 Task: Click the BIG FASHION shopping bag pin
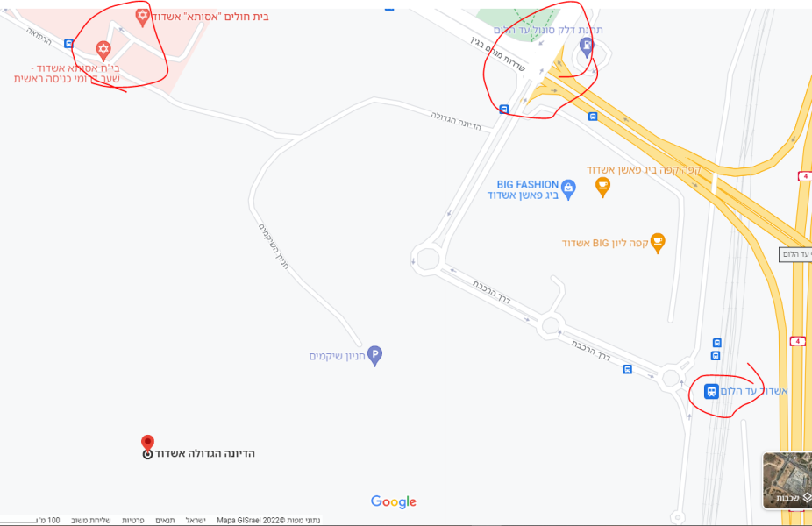coord(568,189)
